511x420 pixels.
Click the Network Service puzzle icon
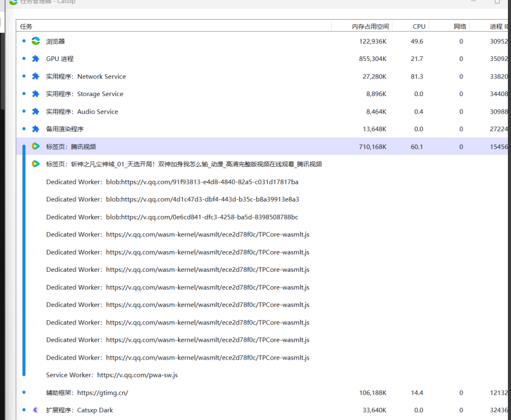click(36, 76)
